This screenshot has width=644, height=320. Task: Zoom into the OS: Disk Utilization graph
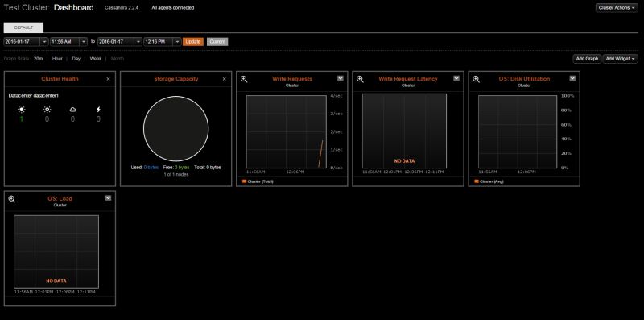[476, 79]
